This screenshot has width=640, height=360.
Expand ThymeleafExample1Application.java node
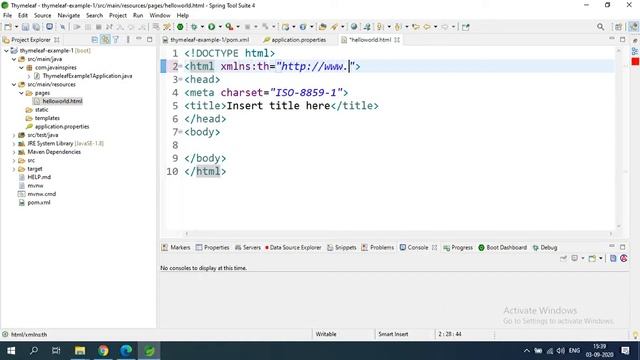pos(29,76)
